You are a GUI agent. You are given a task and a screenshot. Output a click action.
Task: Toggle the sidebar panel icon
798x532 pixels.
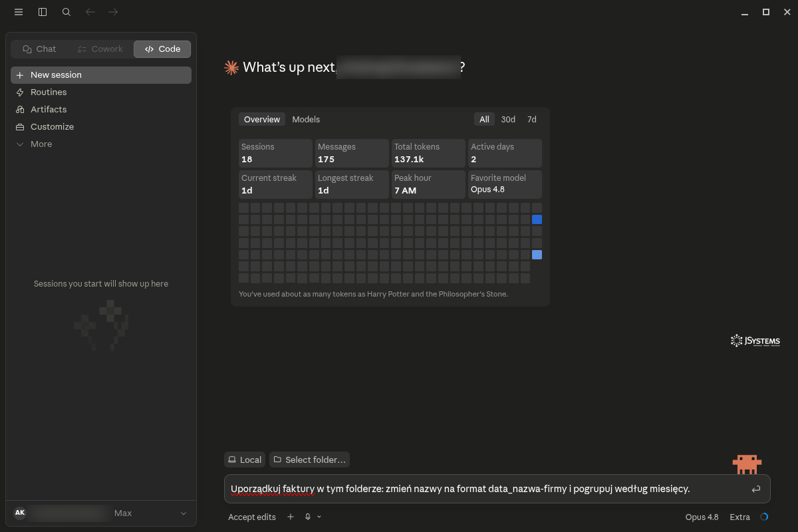[43, 12]
